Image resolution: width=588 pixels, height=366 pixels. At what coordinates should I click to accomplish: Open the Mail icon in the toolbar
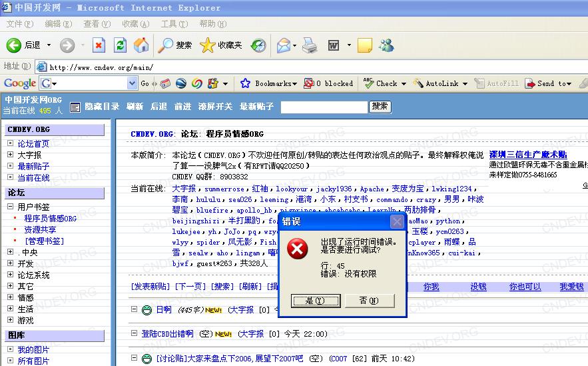pos(283,45)
